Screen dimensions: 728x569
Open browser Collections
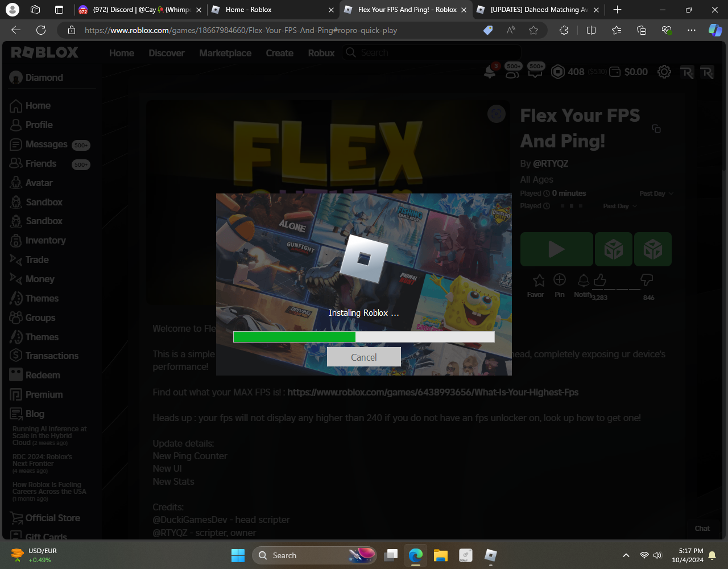pyautogui.click(x=642, y=30)
